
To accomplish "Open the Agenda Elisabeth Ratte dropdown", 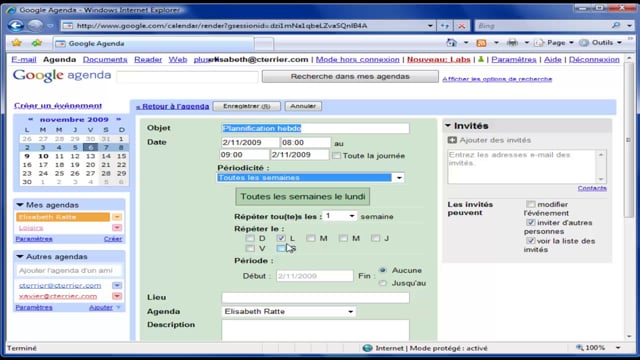I will pyautogui.click(x=289, y=311).
